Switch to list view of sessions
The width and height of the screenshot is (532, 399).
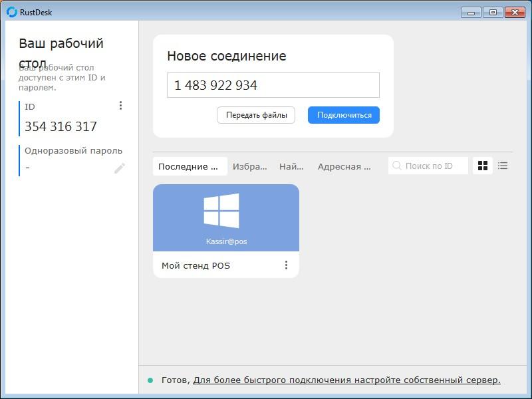click(x=503, y=166)
